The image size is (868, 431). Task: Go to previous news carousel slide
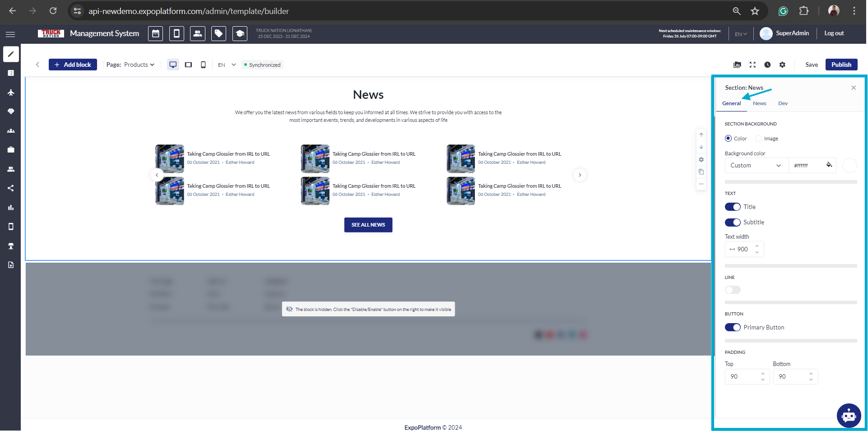coord(157,175)
